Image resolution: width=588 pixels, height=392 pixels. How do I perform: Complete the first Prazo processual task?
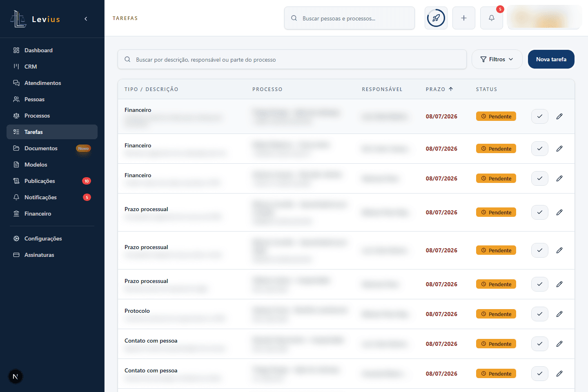point(540,212)
